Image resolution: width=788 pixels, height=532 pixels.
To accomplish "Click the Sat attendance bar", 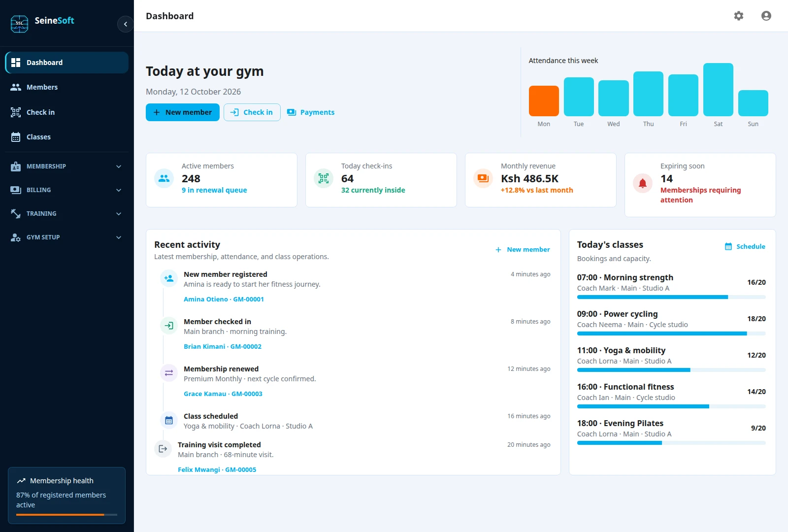I will pos(718,90).
